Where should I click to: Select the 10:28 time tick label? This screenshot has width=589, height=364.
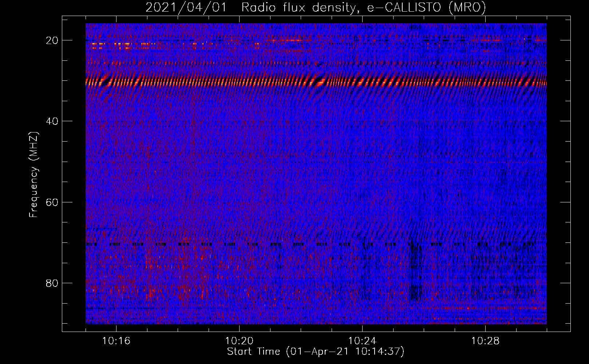click(485, 341)
